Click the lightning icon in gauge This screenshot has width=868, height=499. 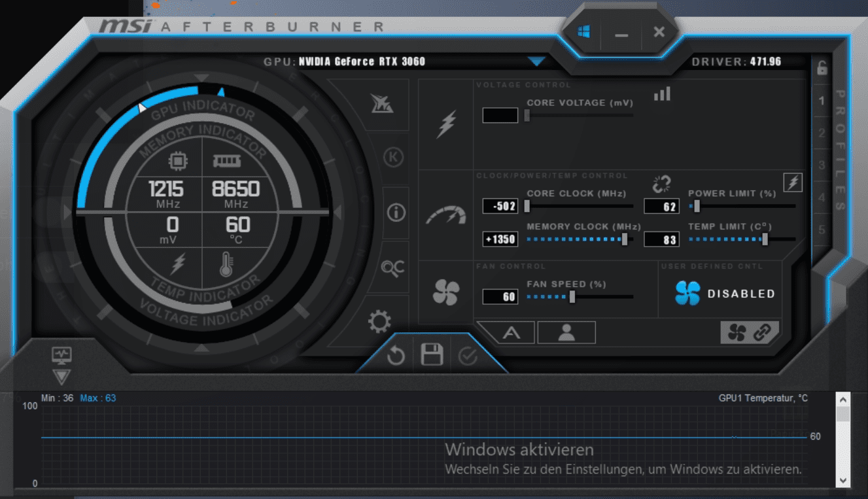pos(177,264)
